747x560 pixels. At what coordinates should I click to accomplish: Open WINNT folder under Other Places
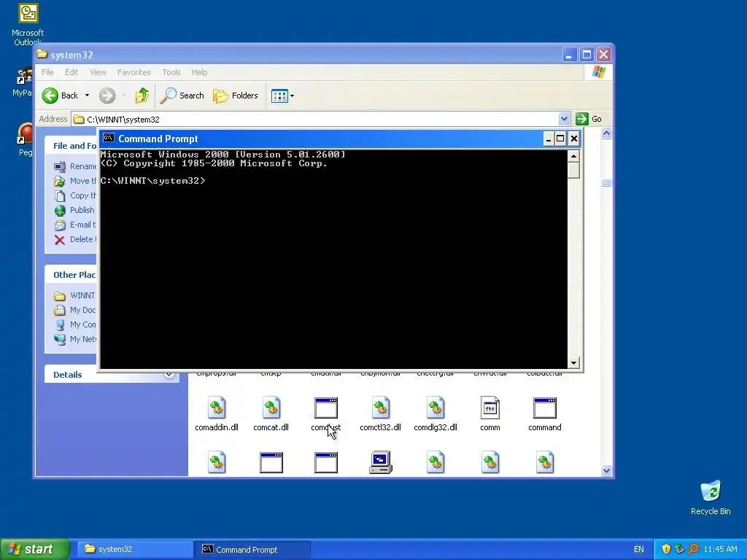point(75,296)
